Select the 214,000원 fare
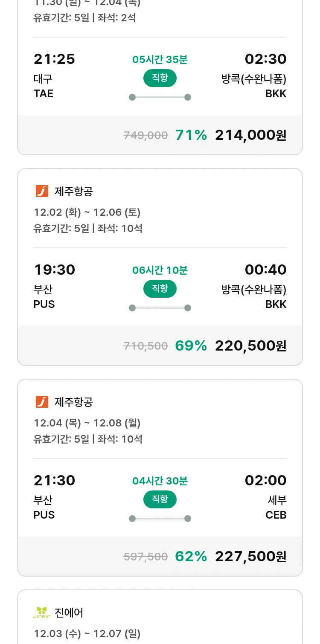 (x=250, y=135)
